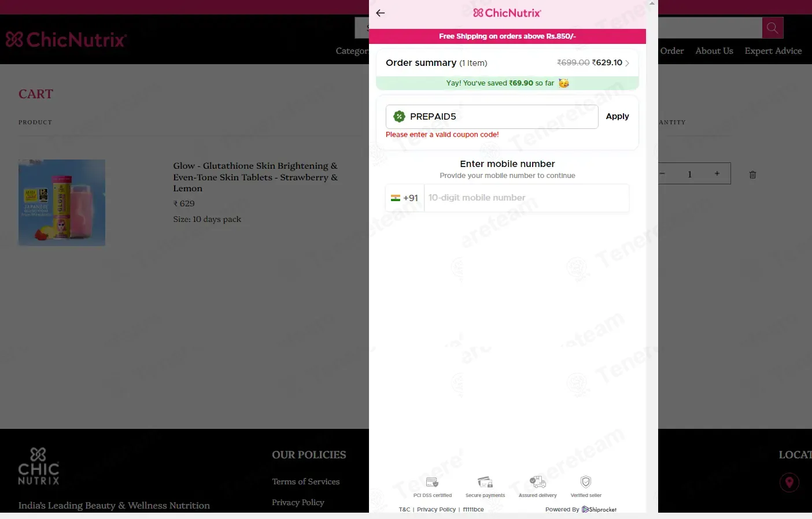812x519 pixels.
Task: Click the ₹629.10 order total
Action: 607,62
